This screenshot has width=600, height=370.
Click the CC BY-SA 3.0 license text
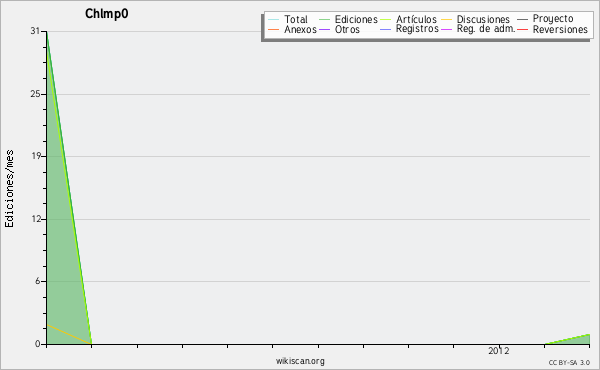569,362
